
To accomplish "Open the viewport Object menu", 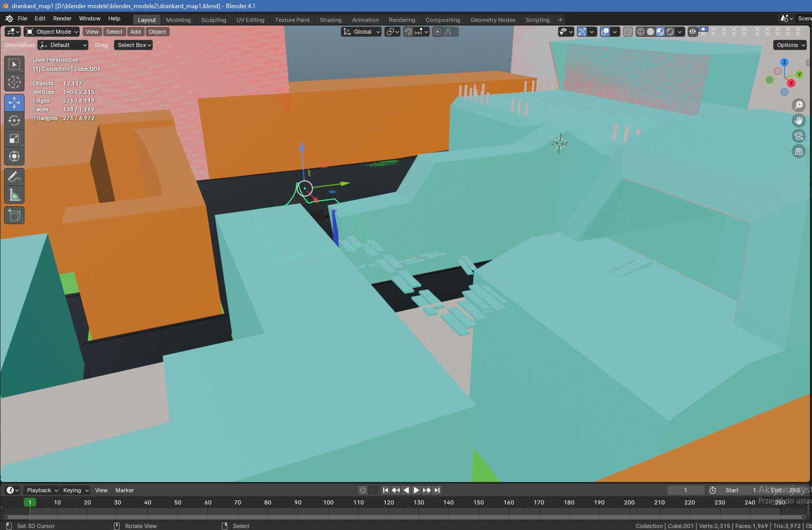I will tap(157, 32).
